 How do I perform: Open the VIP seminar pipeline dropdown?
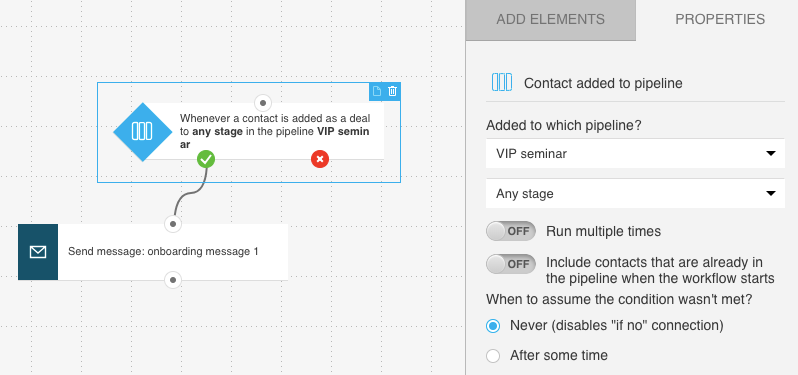pyautogui.click(x=635, y=153)
